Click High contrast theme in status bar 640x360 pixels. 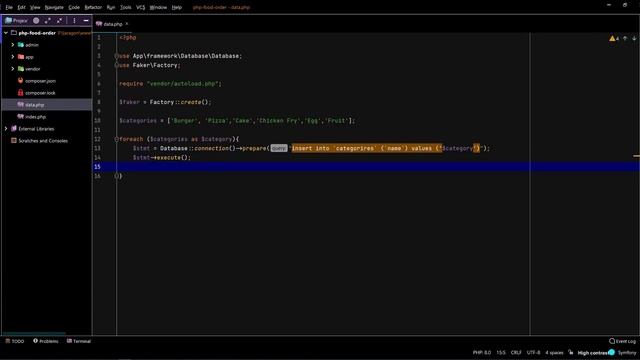click(593, 353)
